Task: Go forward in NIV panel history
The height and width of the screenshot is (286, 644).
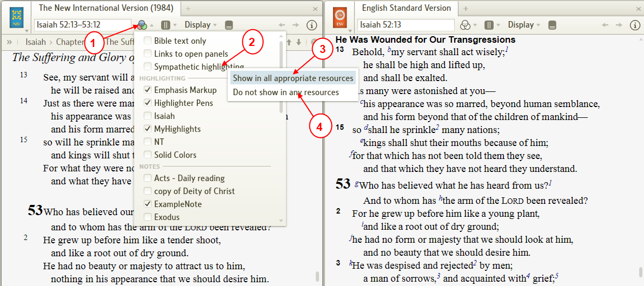Action: (x=295, y=25)
